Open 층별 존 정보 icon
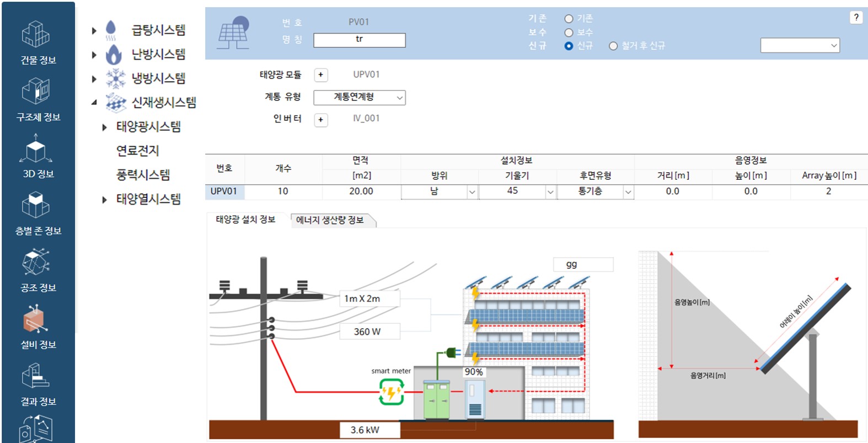This screenshot has height=443, width=868. [36, 206]
